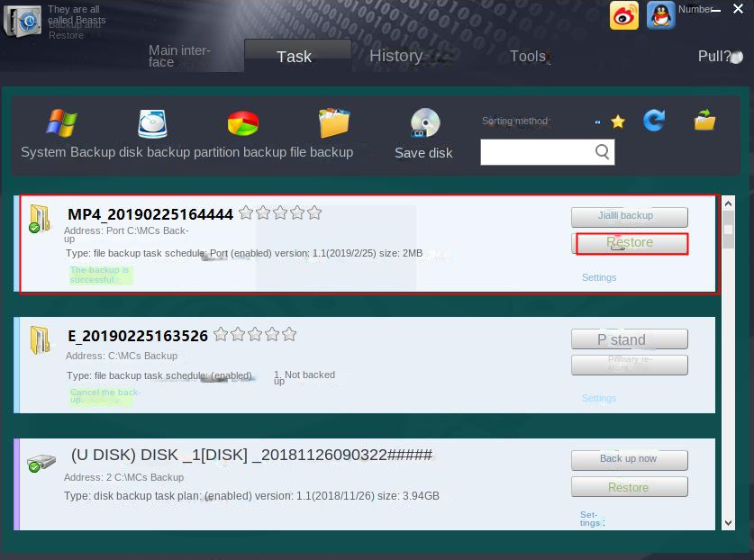Click the Save disk CD icon
754x560 pixels.
pyautogui.click(x=424, y=123)
